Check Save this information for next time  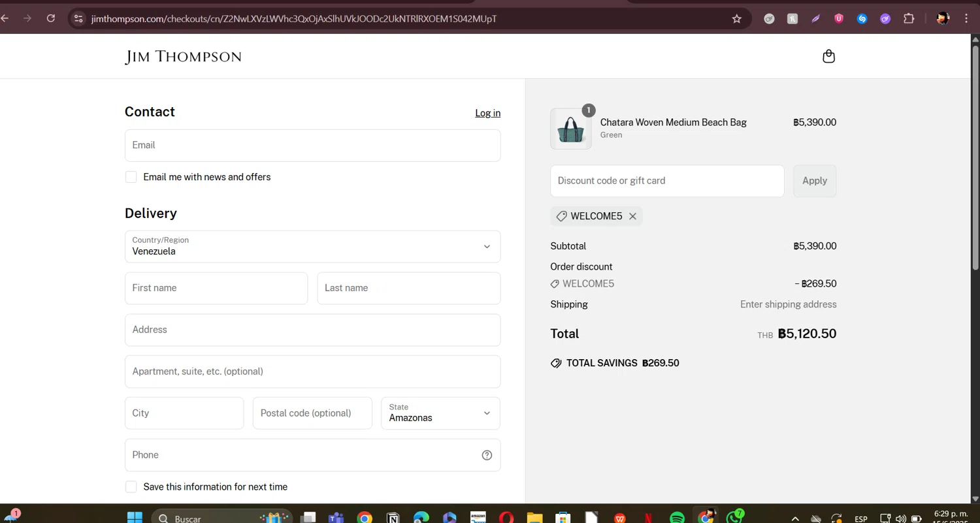[131, 487]
